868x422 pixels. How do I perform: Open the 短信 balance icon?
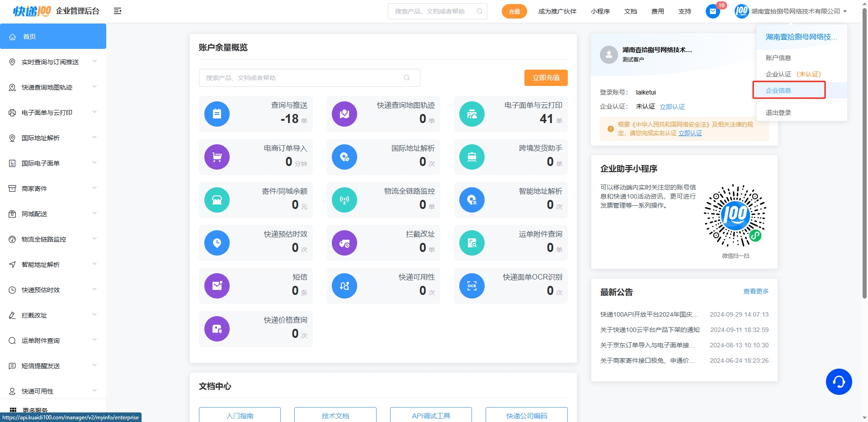coord(217,285)
